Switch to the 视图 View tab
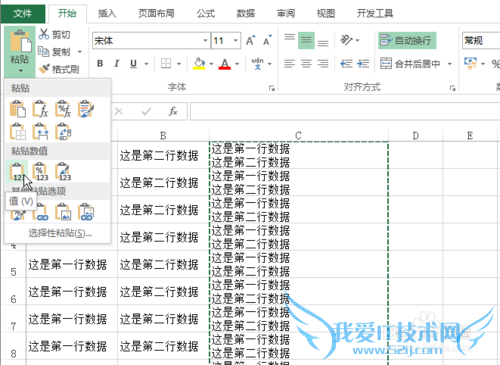The image size is (500, 365). click(x=326, y=13)
